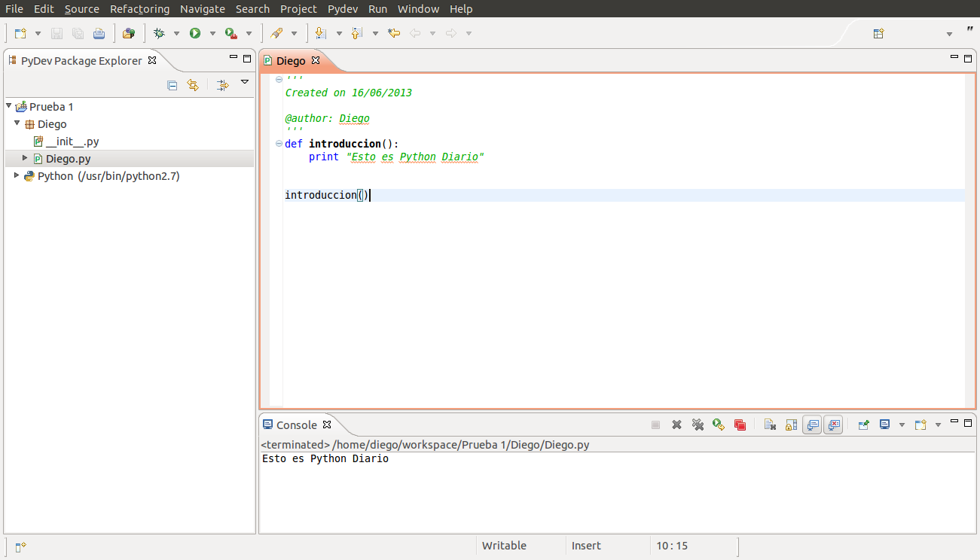Open the Search flashlight dropdown arrow
The image size is (980, 560).
click(294, 33)
